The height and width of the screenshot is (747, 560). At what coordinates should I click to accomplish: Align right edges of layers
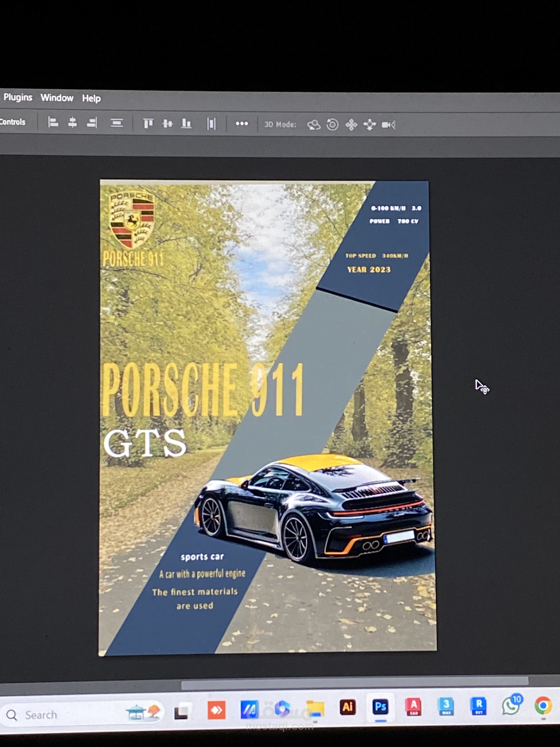click(x=92, y=123)
